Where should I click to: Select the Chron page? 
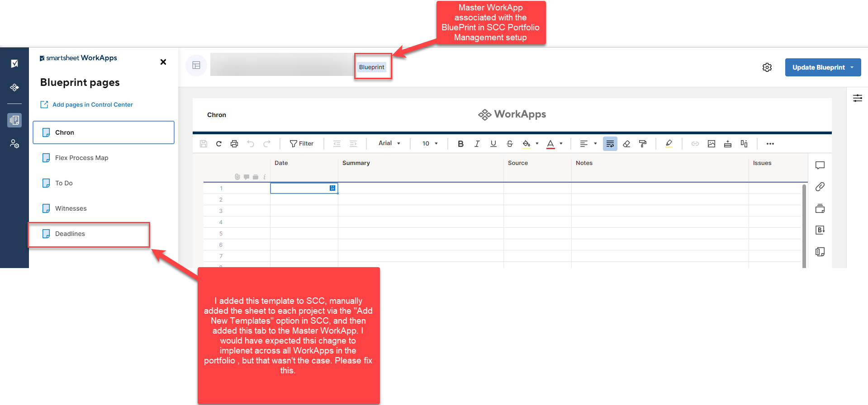pos(104,132)
